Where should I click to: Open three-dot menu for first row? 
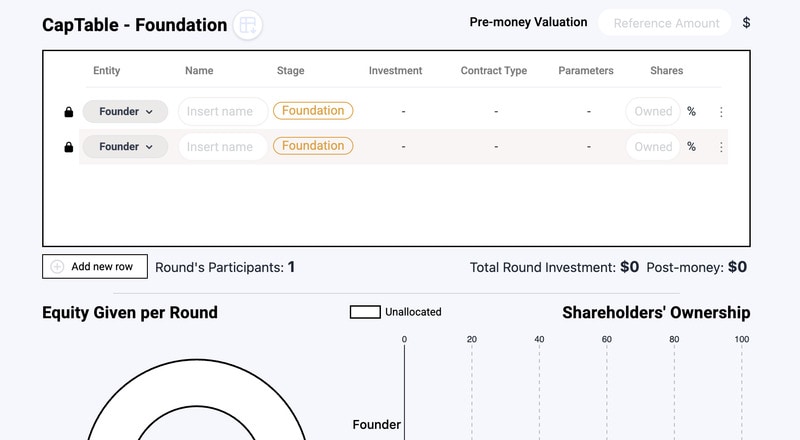[721, 112]
